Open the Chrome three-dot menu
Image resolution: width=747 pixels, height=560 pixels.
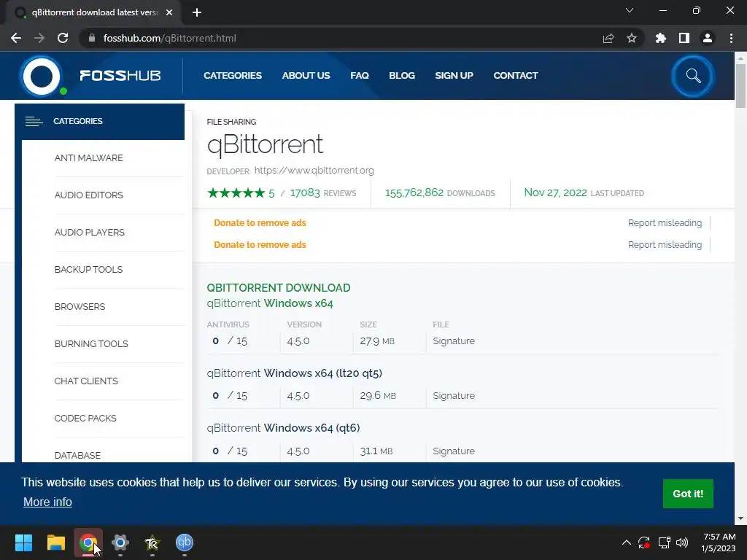coord(731,38)
